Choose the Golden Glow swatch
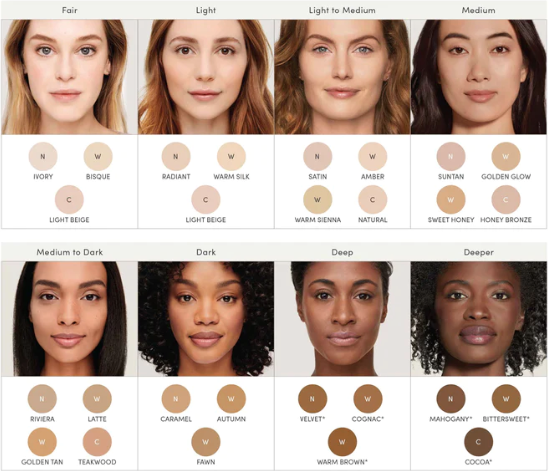This screenshot has width=549, height=471. click(506, 157)
